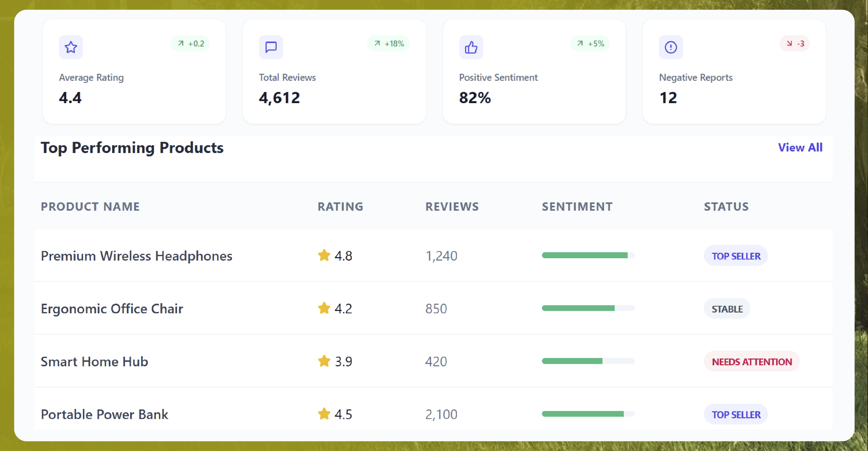
Task: Click the PRODUCT NAME column header
Action: (90, 207)
